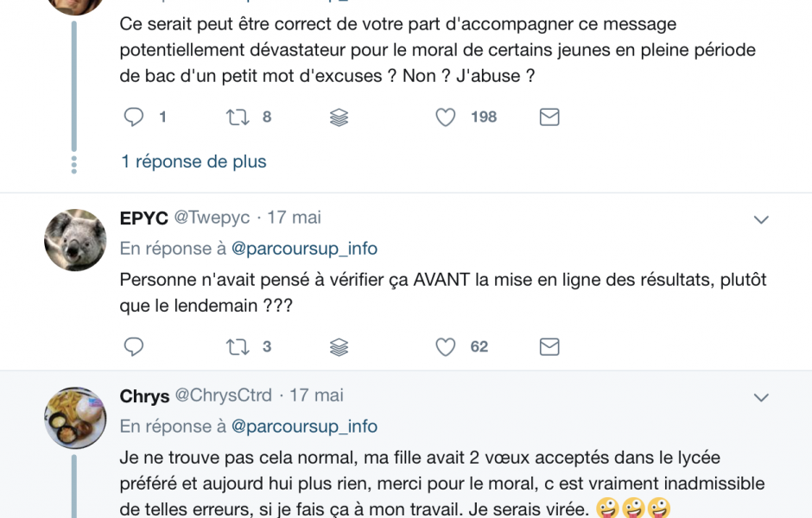Viewport: 812px width, 518px height.
Task: Open @parcoursup_info link in Chrys's reply
Action: pyautogui.click(x=304, y=427)
